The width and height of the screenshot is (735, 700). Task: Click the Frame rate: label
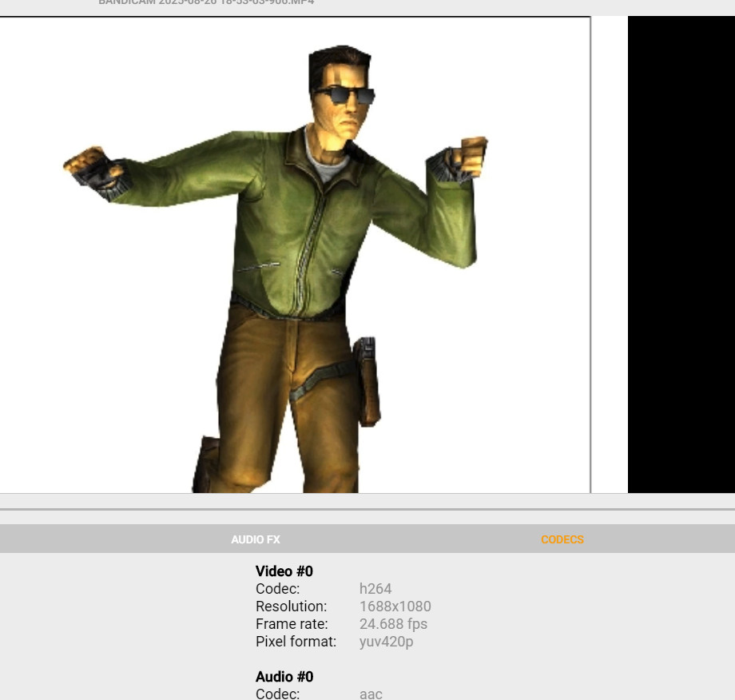click(292, 624)
